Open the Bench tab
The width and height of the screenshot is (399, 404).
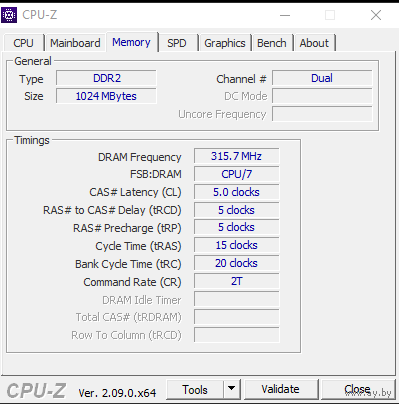coord(272,43)
